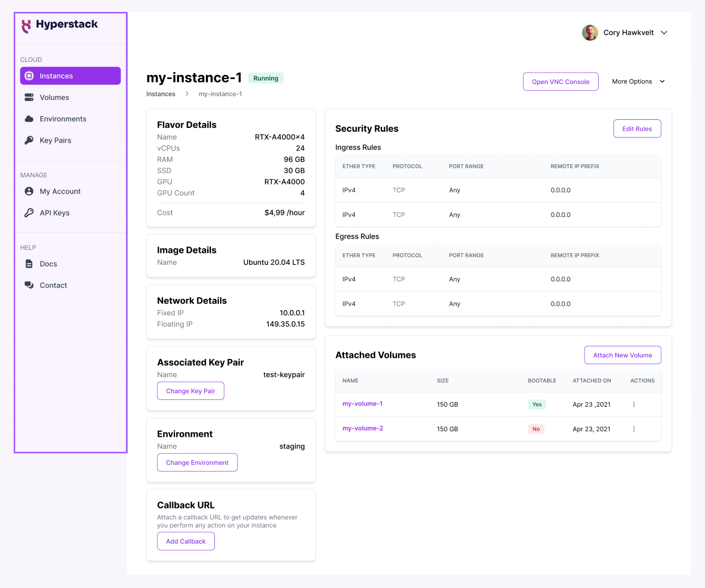Image resolution: width=705 pixels, height=588 pixels.
Task: Attach a new volume to the instance
Action: pos(623,355)
